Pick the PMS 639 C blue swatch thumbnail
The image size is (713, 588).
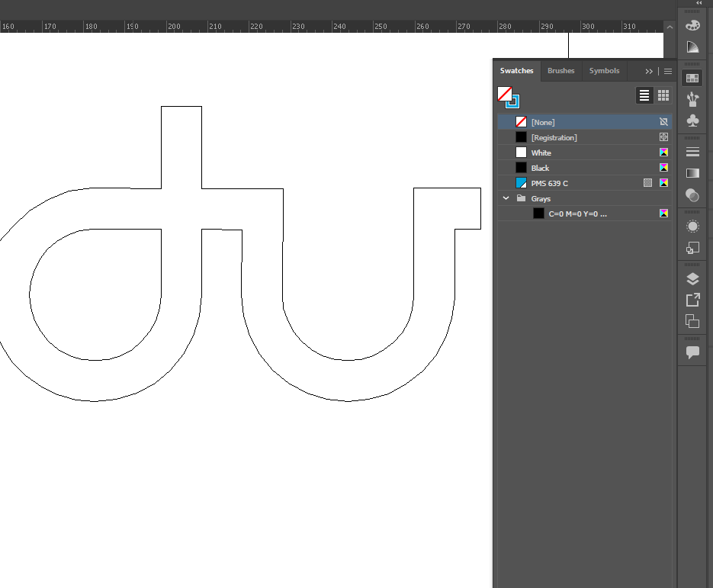click(x=521, y=183)
